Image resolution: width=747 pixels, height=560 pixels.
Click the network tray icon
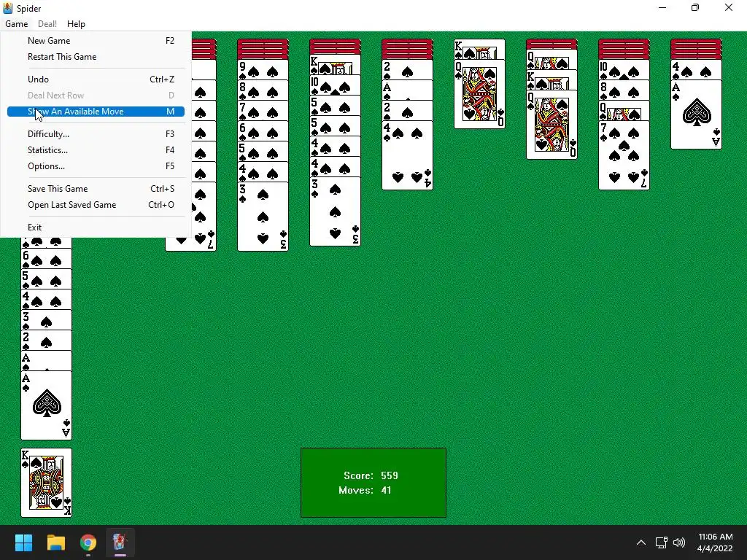click(661, 542)
